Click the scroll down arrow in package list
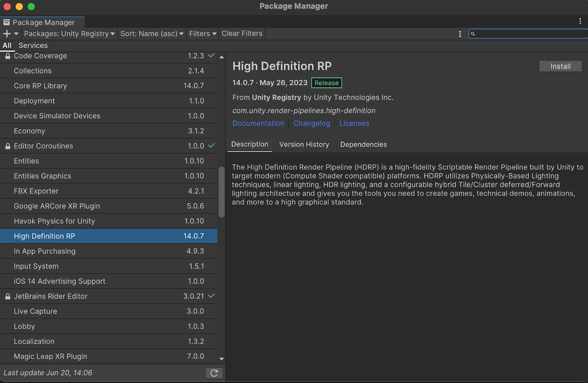This screenshot has height=383, width=588. click(x=222, y=359)
